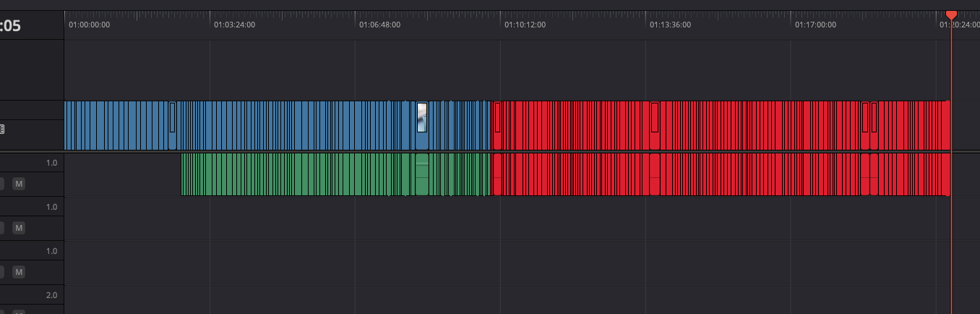The image size is (980, 314).
Task: Select the first red video clip after blue clips
Action: coord(497,125)
